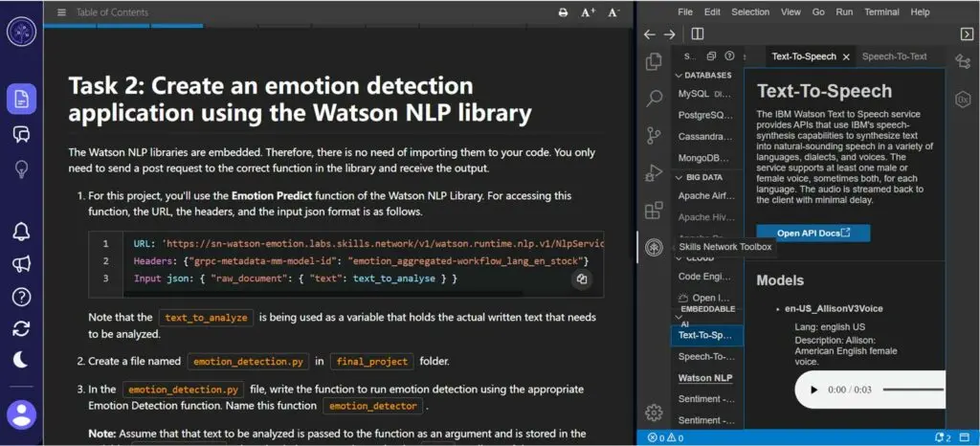Go forward with IDE right arrow

click(669, 34)
